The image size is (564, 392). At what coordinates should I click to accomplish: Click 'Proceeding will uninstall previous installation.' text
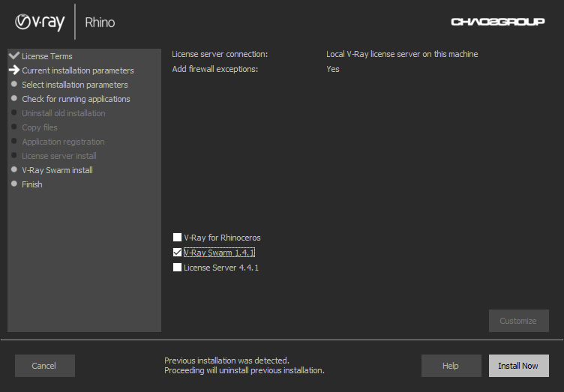coord(244,370)
